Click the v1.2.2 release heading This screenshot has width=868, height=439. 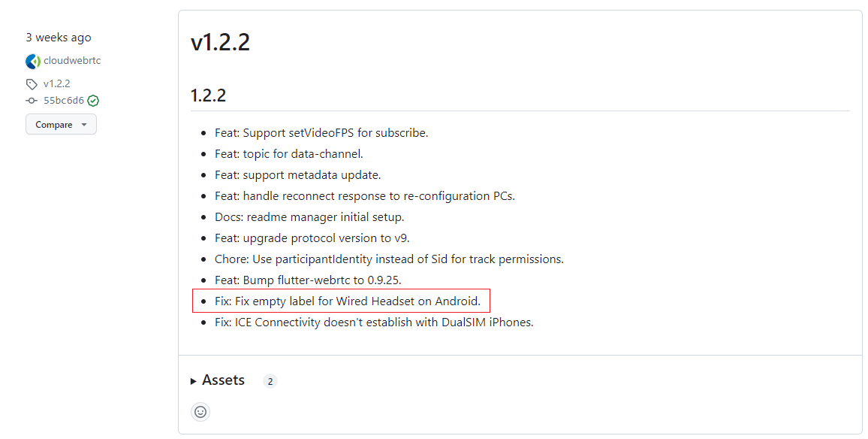[219, 42]
